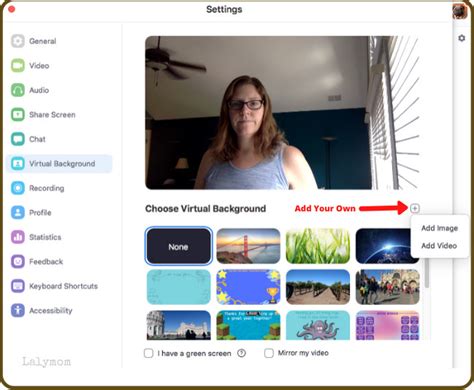Click the plus icon to add background
The height and width of the screenshot is (390, 474).
click(415, 208)
